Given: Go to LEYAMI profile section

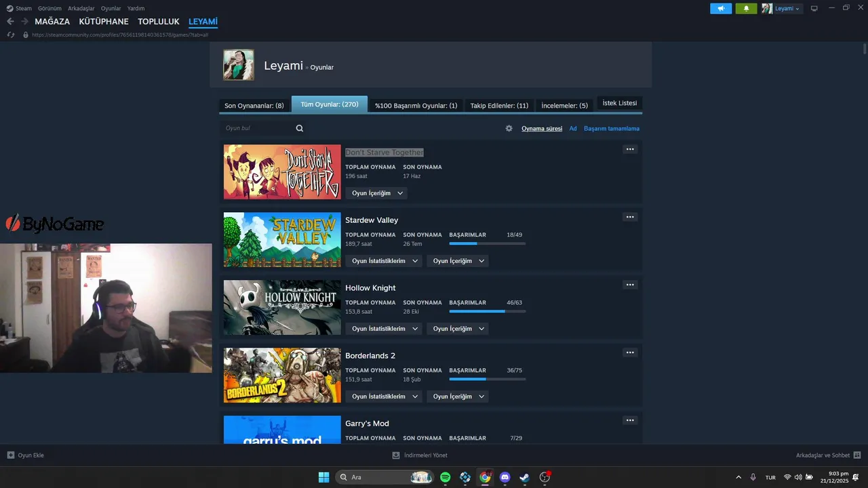Looking at the screenshot, I should coord(203,22).
